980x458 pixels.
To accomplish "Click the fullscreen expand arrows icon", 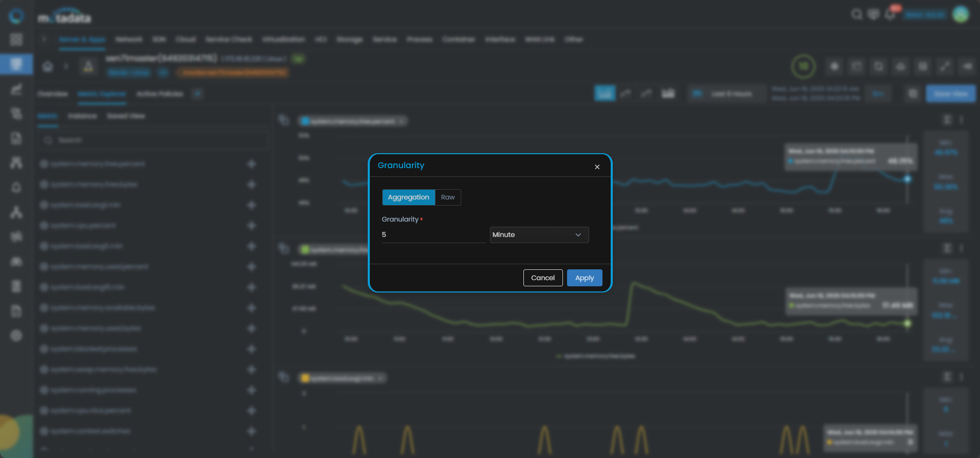I will [945, 66].
